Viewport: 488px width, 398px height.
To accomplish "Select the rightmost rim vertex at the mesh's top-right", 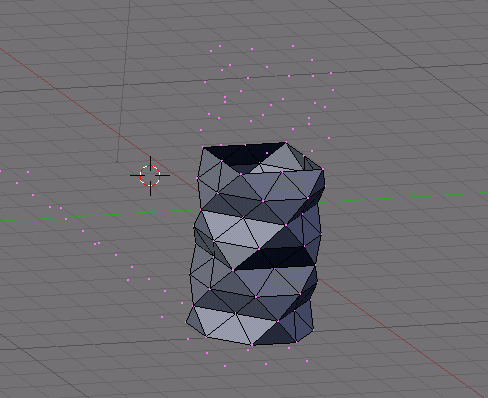I will point(323,169).
